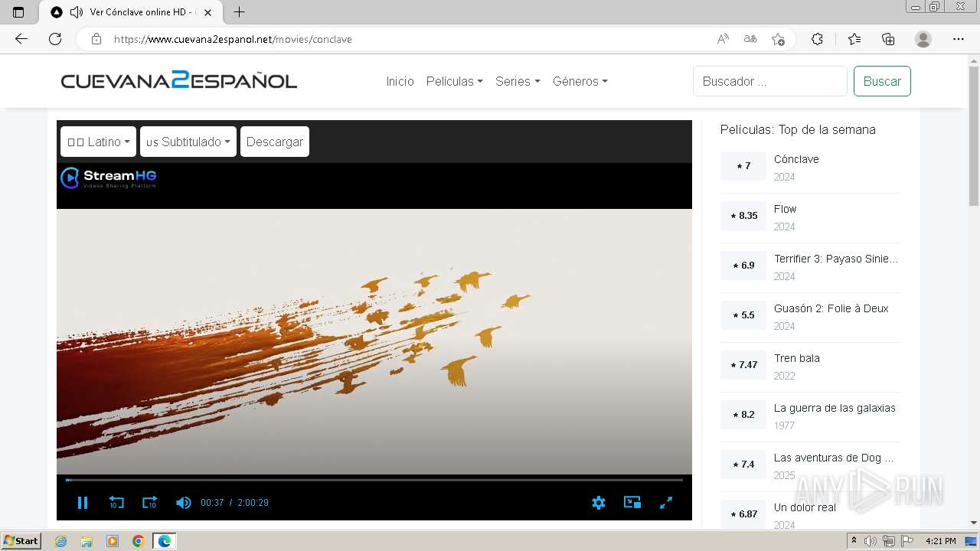The image size is (980, 551).
Task: Launch Google Chrome from taskbar
Action: point(139,541)
